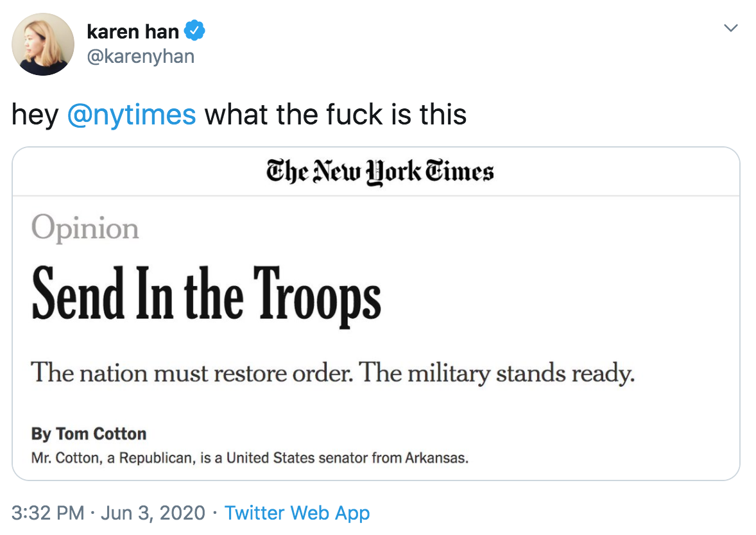This screenshot has width=756, height=535.
Task: Click "The military stands ready." sentence
Action: coord(497,372)
